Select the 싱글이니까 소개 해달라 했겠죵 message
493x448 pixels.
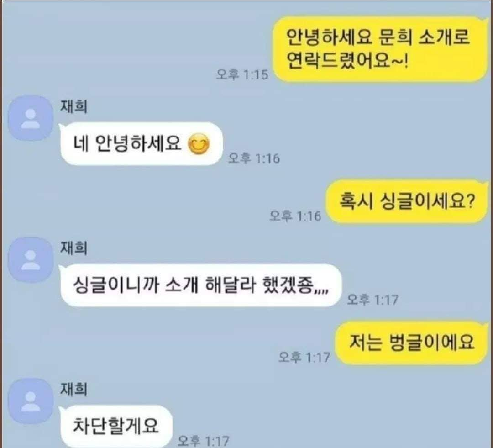coord(200,285)
